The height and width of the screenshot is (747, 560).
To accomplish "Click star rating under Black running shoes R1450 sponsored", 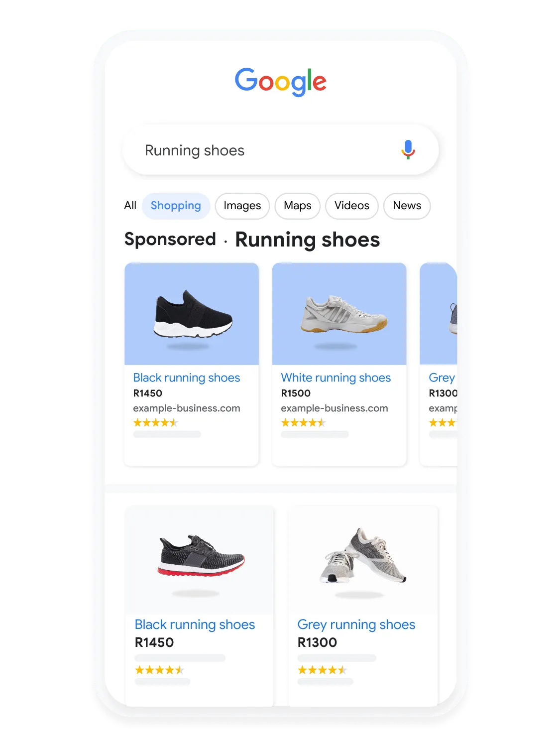I will [155, 423].
